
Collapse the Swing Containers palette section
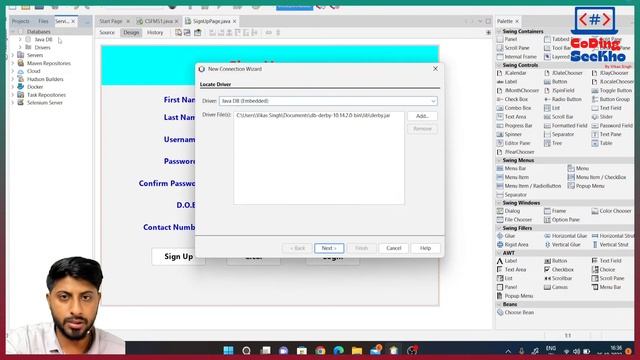(x=499, y=31)
